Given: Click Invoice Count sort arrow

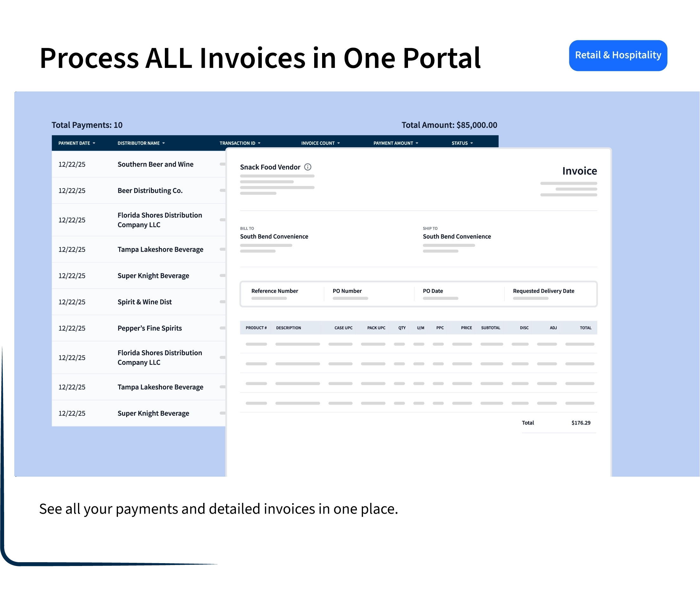Looking at the screenshot, I should (339, 143).
